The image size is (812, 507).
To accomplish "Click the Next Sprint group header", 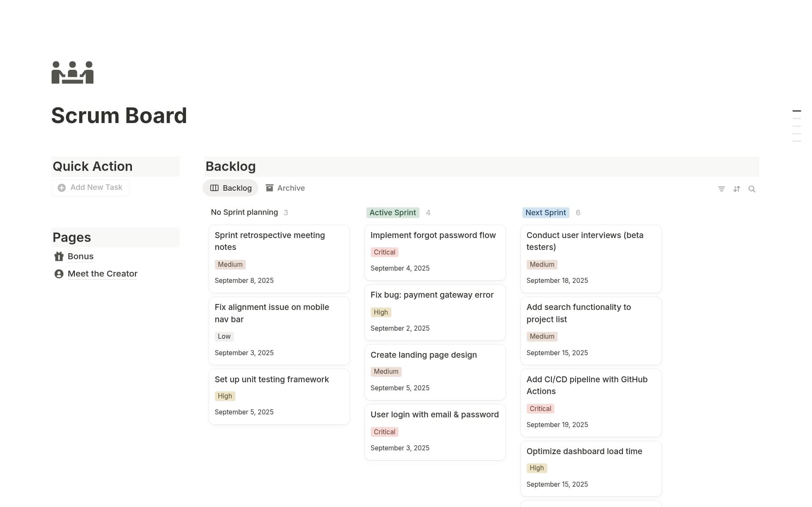I will click(545, 212).
